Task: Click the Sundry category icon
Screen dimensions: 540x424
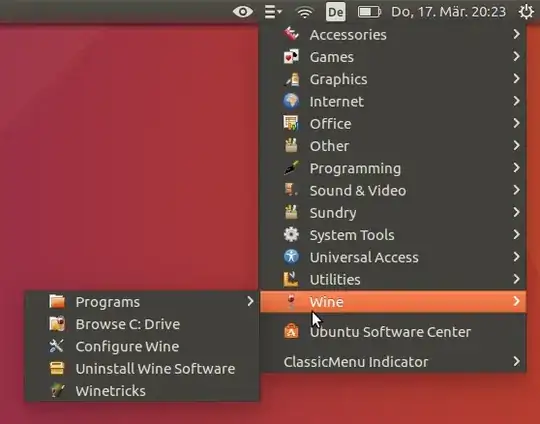Action: point(291,212)
